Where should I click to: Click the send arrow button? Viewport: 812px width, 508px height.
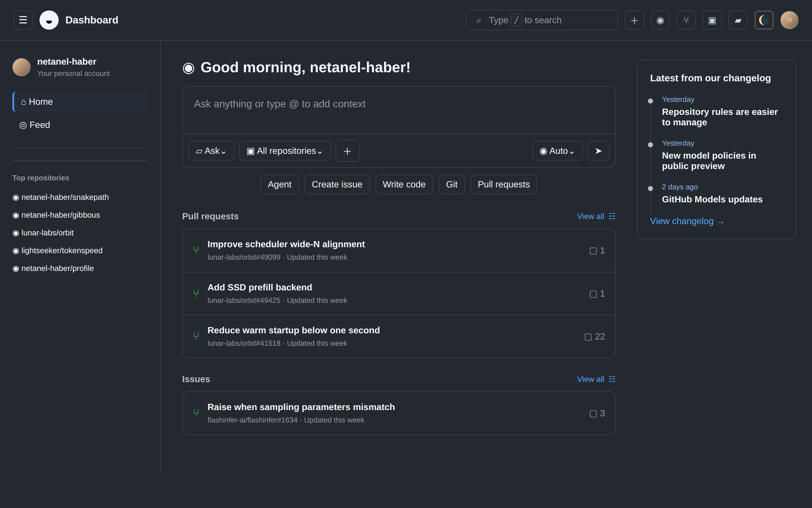coord(598,151)
